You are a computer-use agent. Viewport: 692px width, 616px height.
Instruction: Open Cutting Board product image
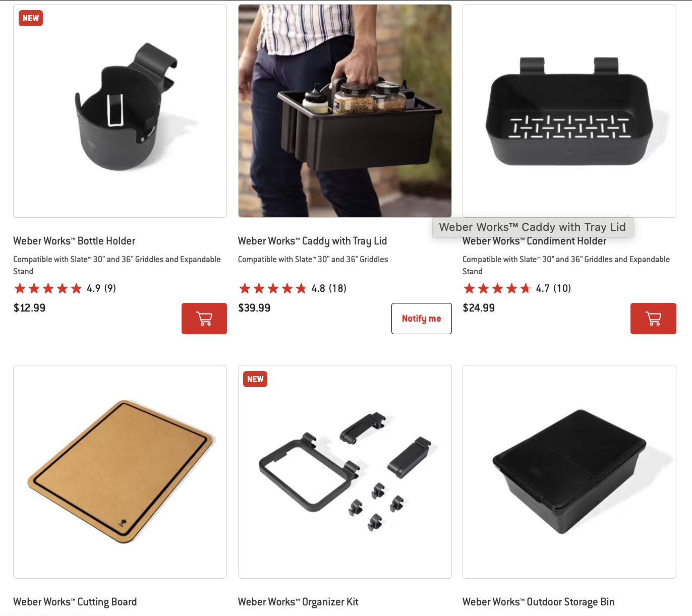pos(120,472)
